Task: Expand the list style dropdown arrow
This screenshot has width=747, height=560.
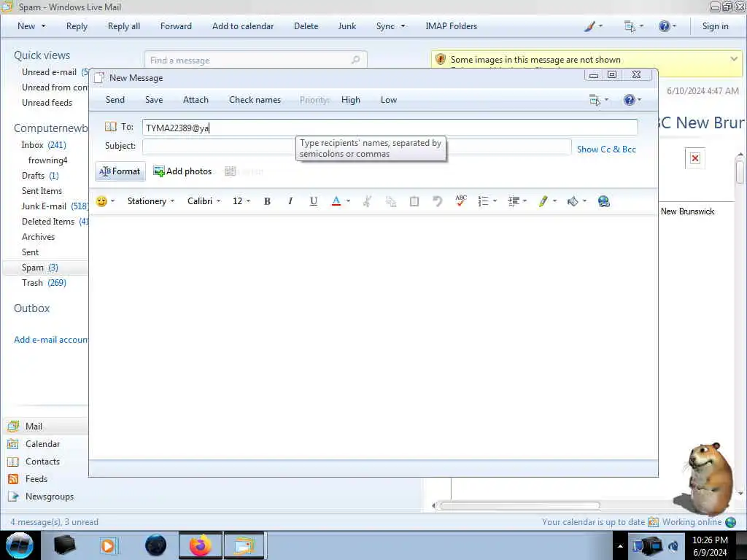Action: [x=495, y=201]
